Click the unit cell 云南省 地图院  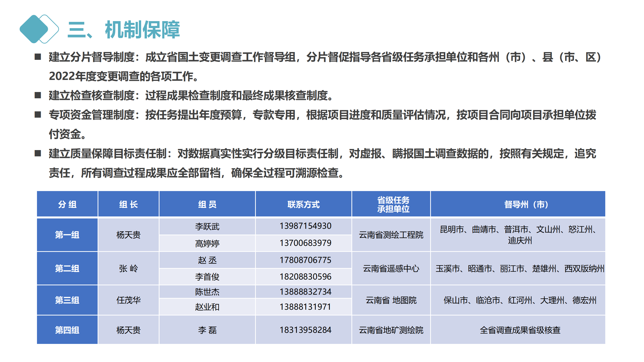[391, 300]
